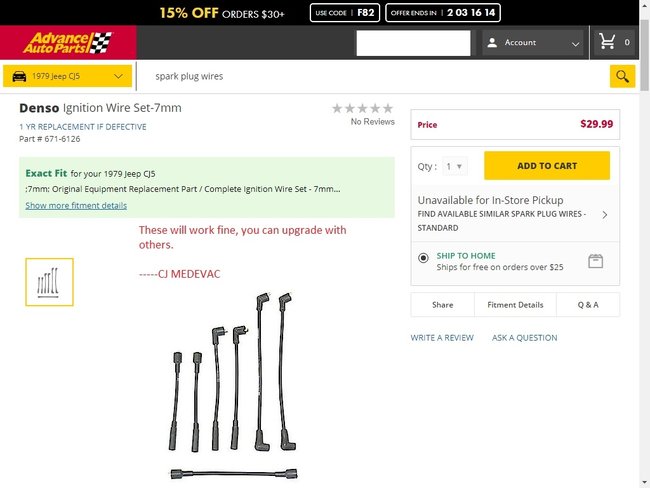Select the Ship to Home radio button
The image size is (650, 488).
tap(424, 258)
